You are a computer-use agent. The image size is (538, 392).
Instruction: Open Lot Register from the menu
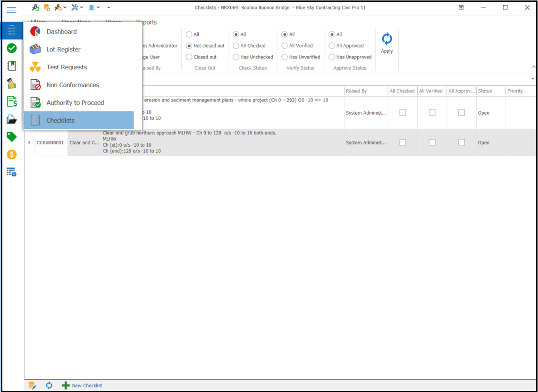pyautogui.click(x=63, y=50)
